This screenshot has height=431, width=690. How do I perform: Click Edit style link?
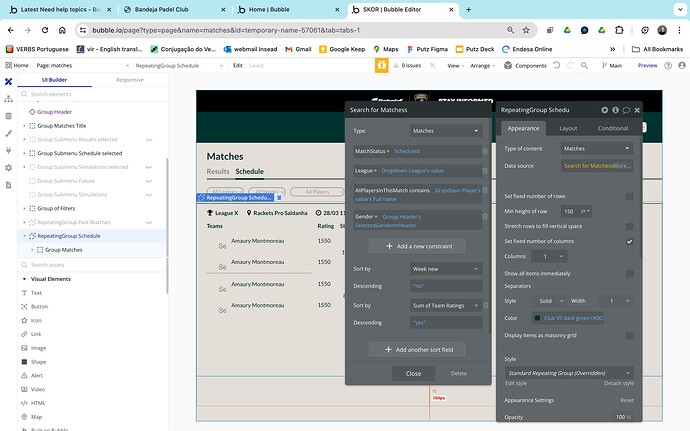pos(516,383)
